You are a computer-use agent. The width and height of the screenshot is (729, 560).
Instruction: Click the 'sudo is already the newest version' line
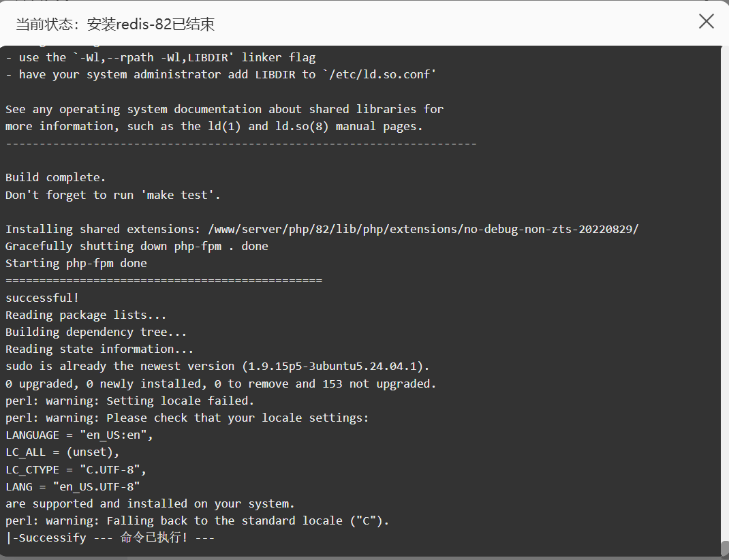[217, 367]
